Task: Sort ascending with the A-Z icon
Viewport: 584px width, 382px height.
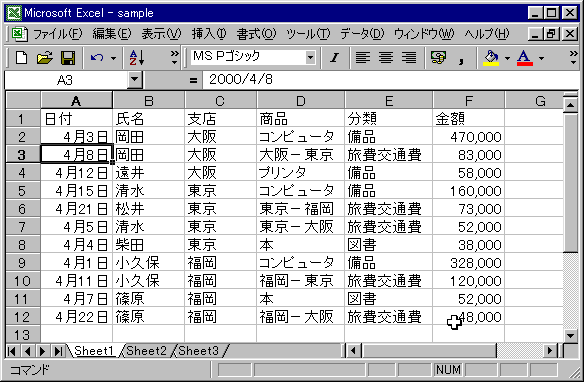Action: click(x=137, y=58)
